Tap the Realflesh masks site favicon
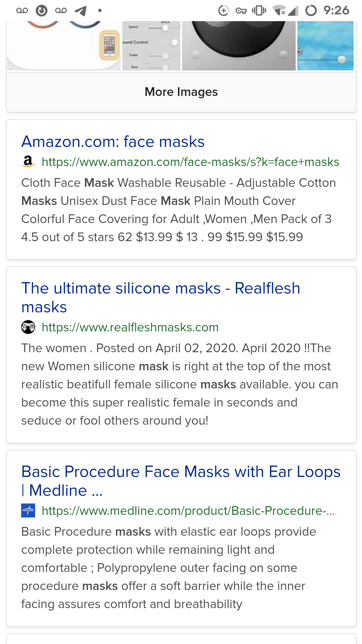 (28, 327)
